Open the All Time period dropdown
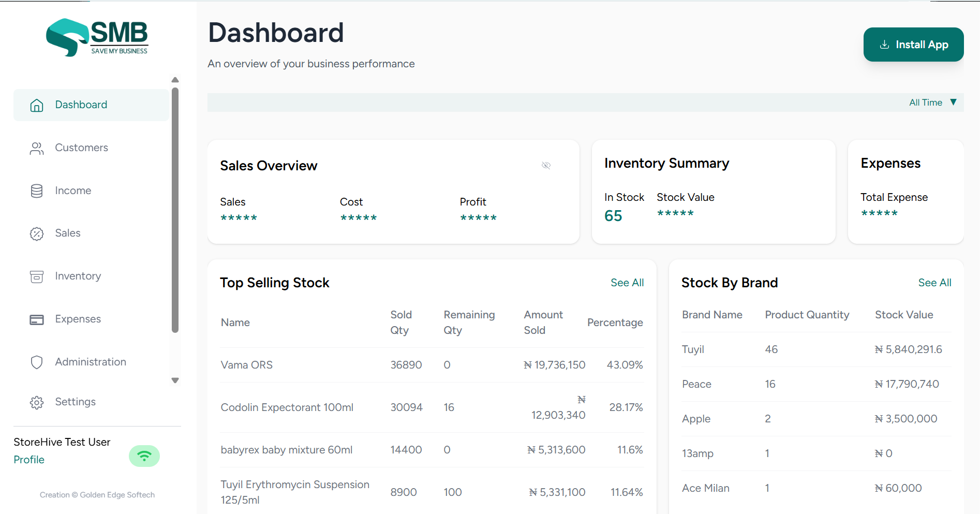Image resolution: width=980 pixels, height=514 pixels. (933, 102)
